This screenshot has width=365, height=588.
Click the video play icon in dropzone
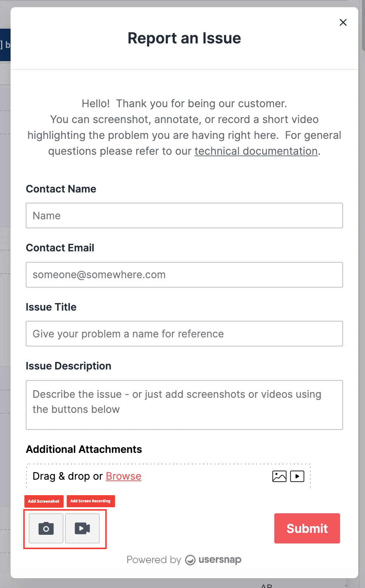coord(297,476)
